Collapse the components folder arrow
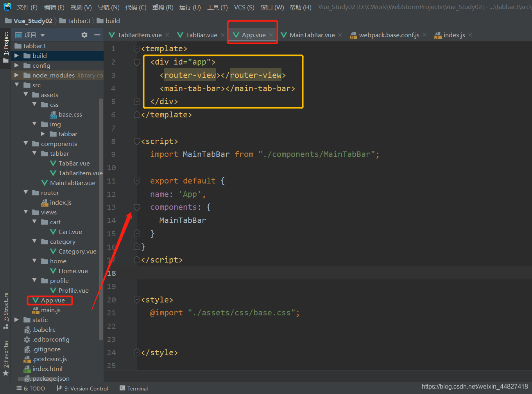The image size is (532, 394). (26, 144)
